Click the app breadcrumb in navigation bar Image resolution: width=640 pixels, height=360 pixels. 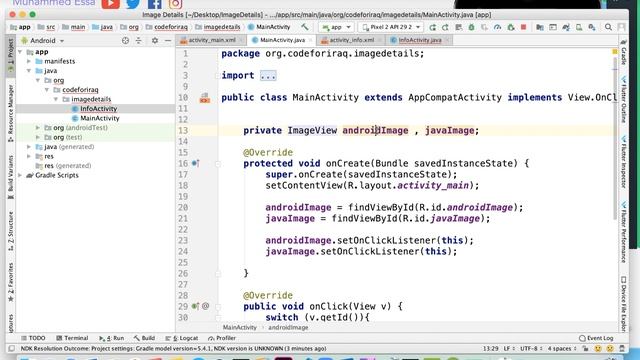[x=20, y=27]
